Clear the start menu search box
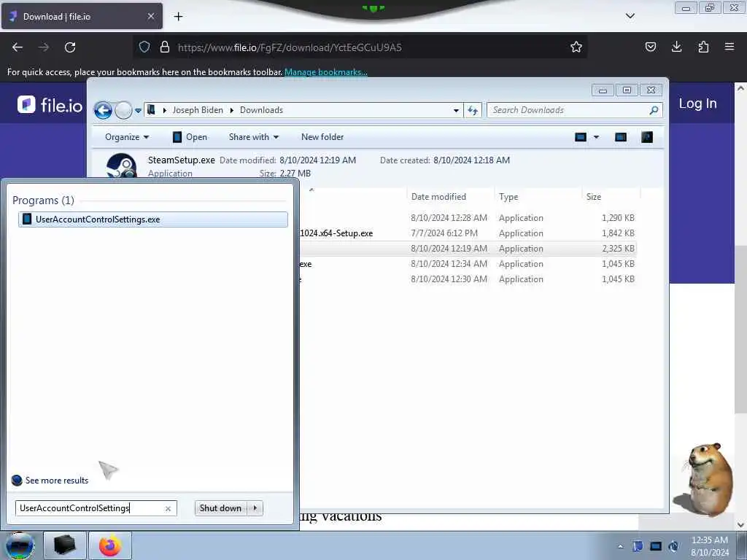Viewport: 747px width, 560px height. (168, 508)
